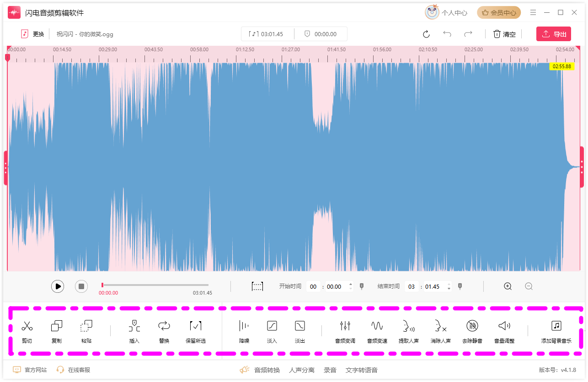Stop playback with the stop button
The height and width of the screenshot is (382, 588).
pyautogui.click(x=81, y=286)
